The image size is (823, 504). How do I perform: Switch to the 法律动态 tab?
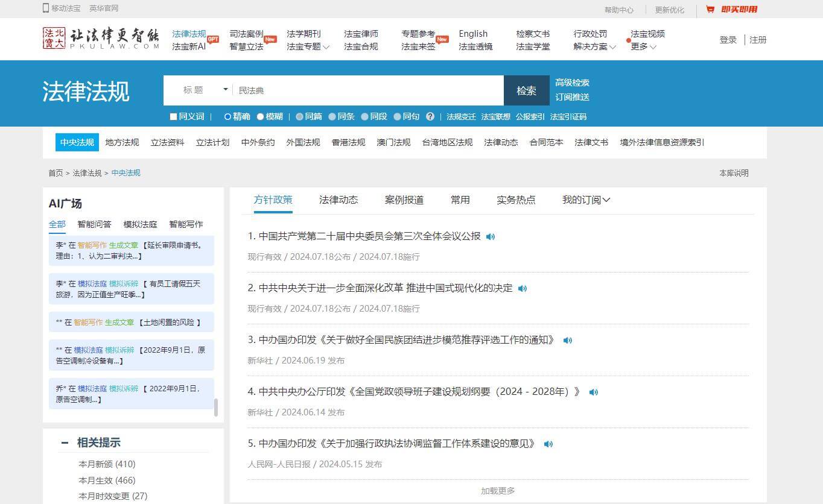coord(338,200)
